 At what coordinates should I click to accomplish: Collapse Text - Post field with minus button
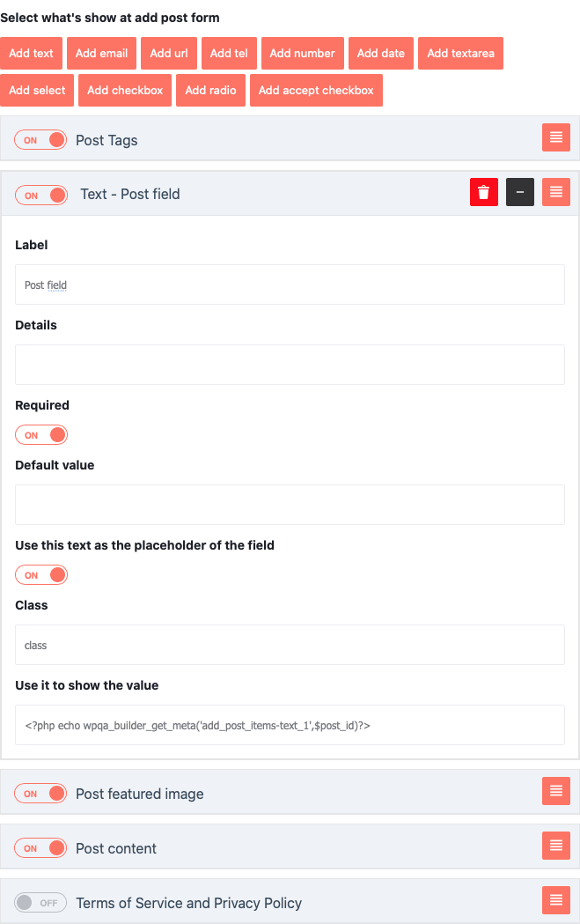pos(518,192)
